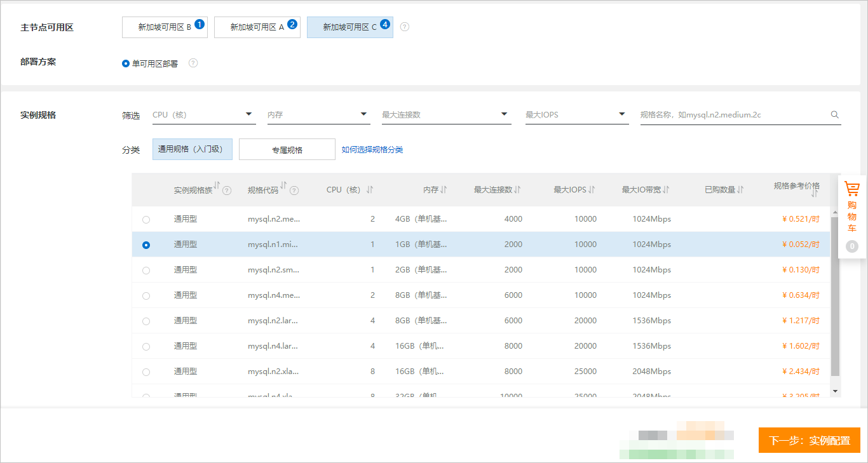The width and height of the screenshot is (868, 463).
Task: Click search magnifier in spec name field
Action: pyautogui.click(x=835, y=115)
